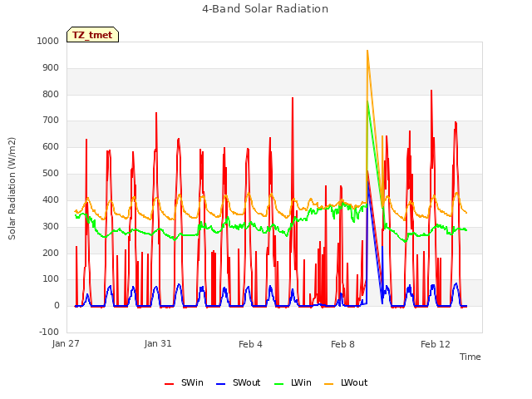The width and height of the screenshot is (532, 399).
Task: Toggle the SWout series legend entry
Action: click(239, 382)
